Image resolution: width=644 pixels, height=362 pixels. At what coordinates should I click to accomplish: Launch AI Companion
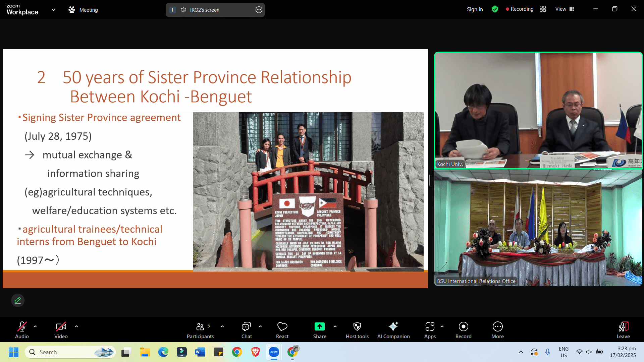point(393,330)
